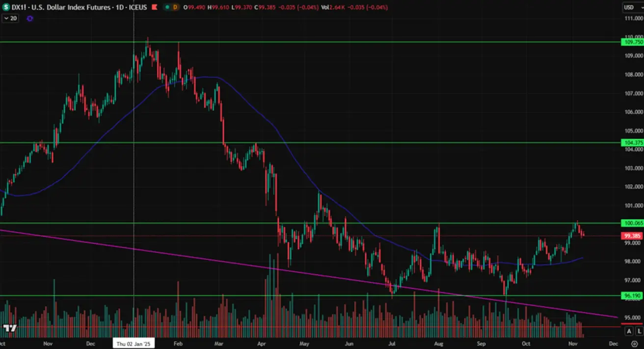Toggle log scale with the L button
This screenshot has width=644, height=349.
[638, 331]
